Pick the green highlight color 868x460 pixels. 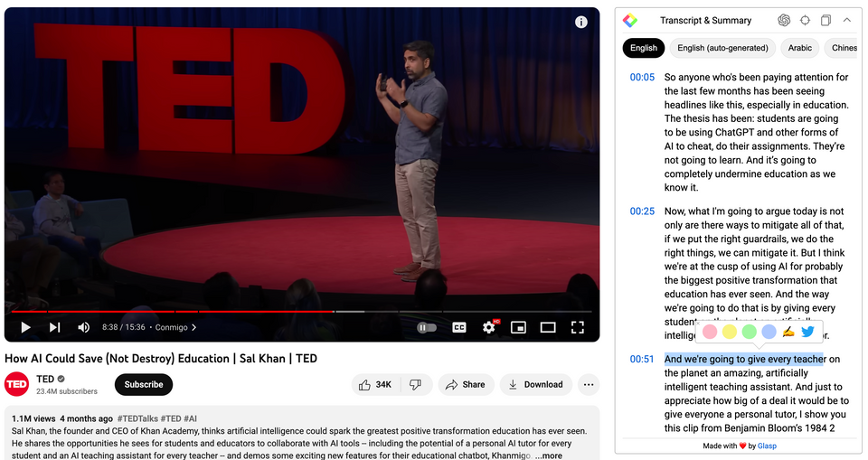coord(749,332)
